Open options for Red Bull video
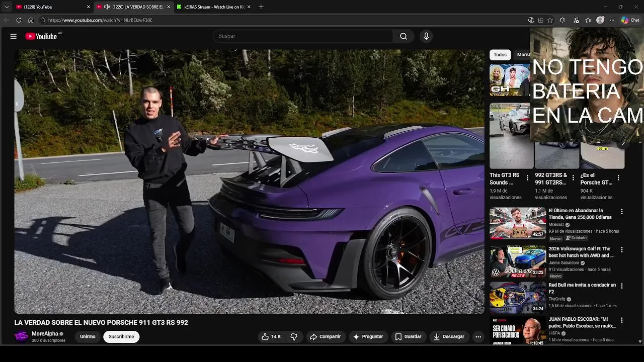Image resolution: width=644 pixels, height=362 pixels. [622, 286]
